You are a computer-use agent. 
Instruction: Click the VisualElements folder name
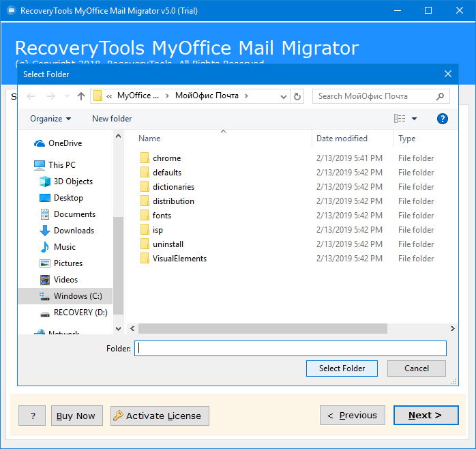pyautogui.click(x=179, y=259)
